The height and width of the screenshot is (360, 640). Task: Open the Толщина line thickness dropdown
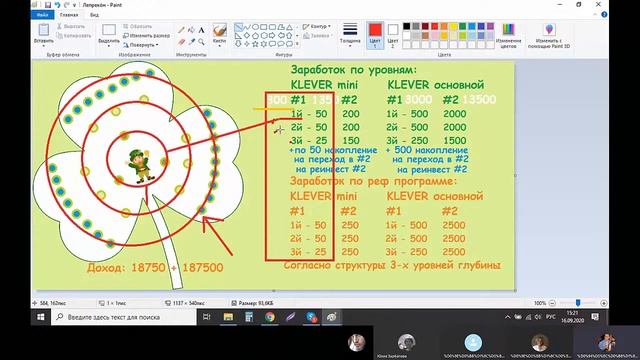[x=350, y=35]
